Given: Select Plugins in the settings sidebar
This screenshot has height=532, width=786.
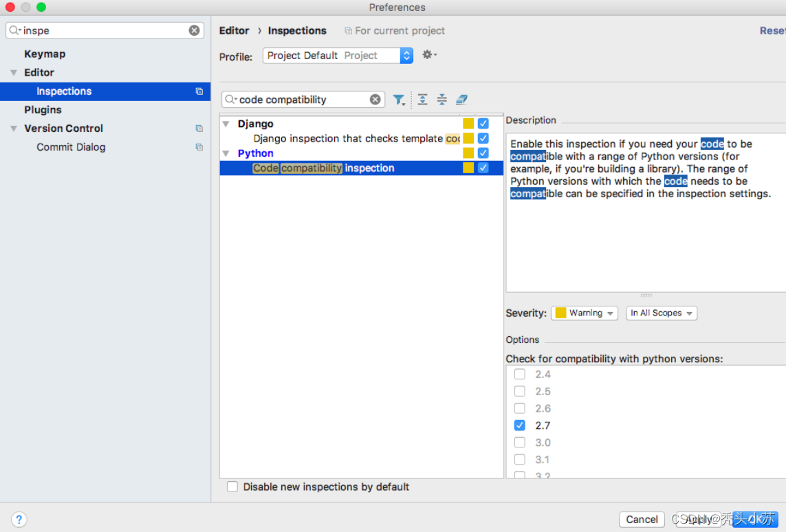Looking at the screenshot, I should (43, 110).
